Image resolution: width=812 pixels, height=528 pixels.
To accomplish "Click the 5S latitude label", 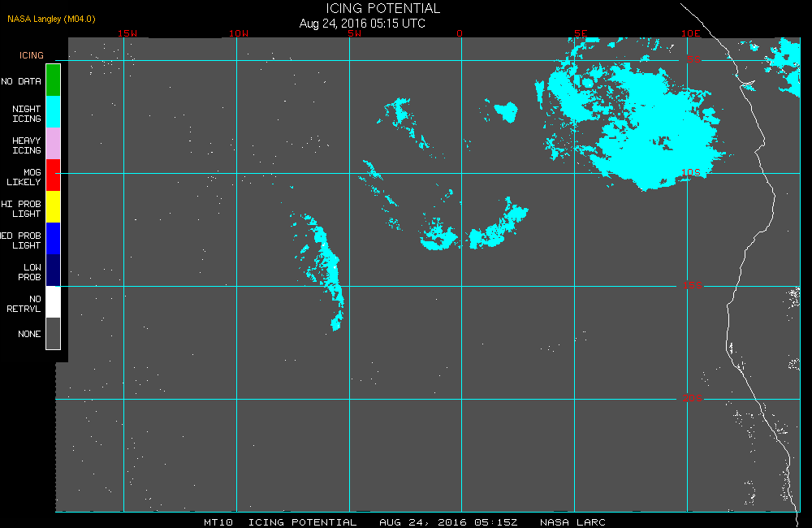I will pyautogui.click(x=694, y=59).
